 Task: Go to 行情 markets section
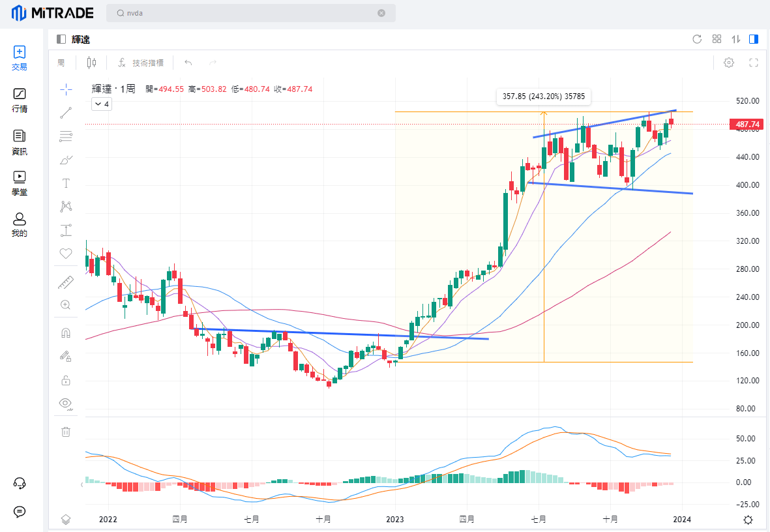click(x=20, y=100)
